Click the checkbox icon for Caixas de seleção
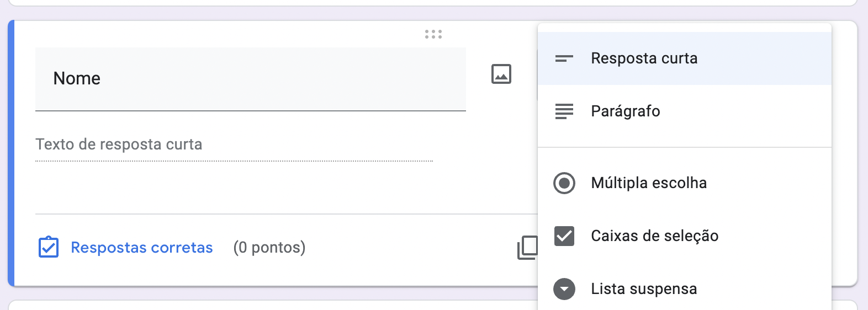The width and height of the screenshot is (868, 310). click(x=564, y=236)
